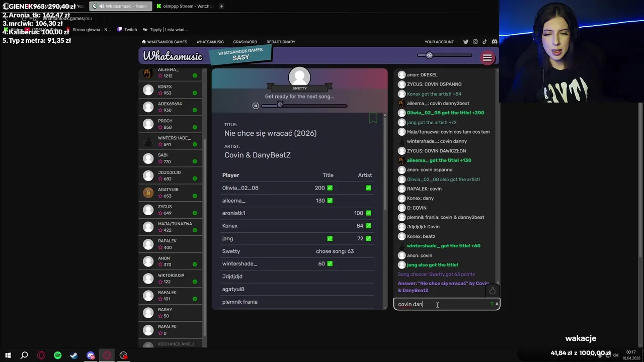Click the thumbs-up like song button
Image resolution: width=644 pixels, height=362 pixels.
[493, 291]
